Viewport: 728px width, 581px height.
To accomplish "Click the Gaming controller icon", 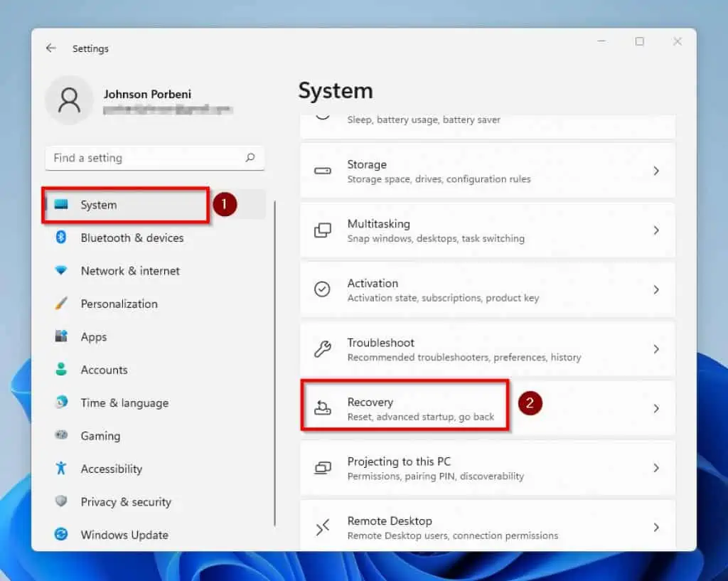I will tap(61, 436).
